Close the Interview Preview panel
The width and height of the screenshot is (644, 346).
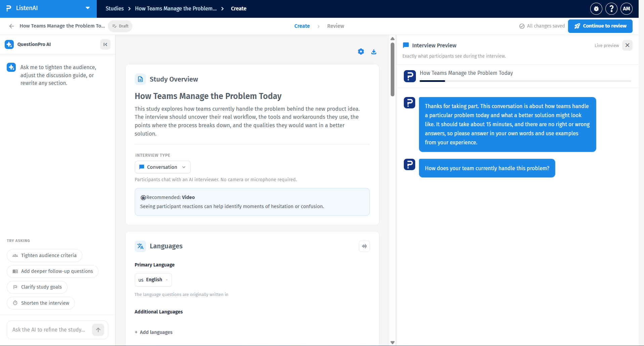coord(627,45)
